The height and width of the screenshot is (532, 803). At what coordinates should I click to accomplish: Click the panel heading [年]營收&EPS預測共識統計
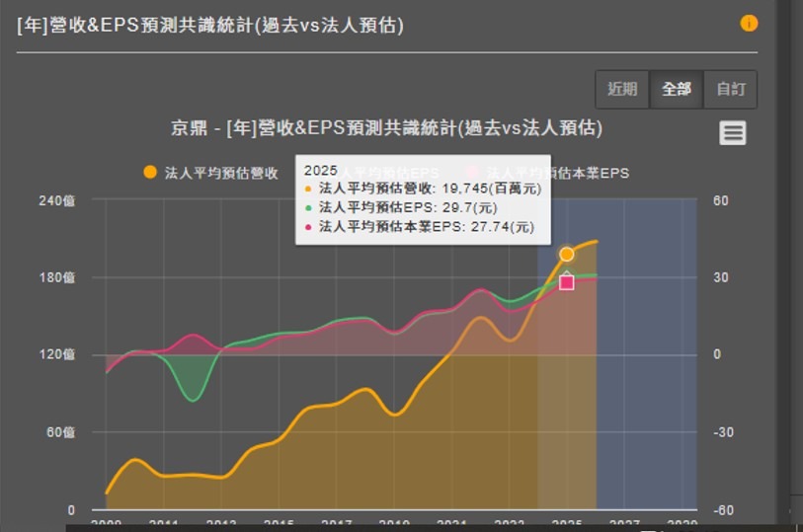(x=210, y=25)
